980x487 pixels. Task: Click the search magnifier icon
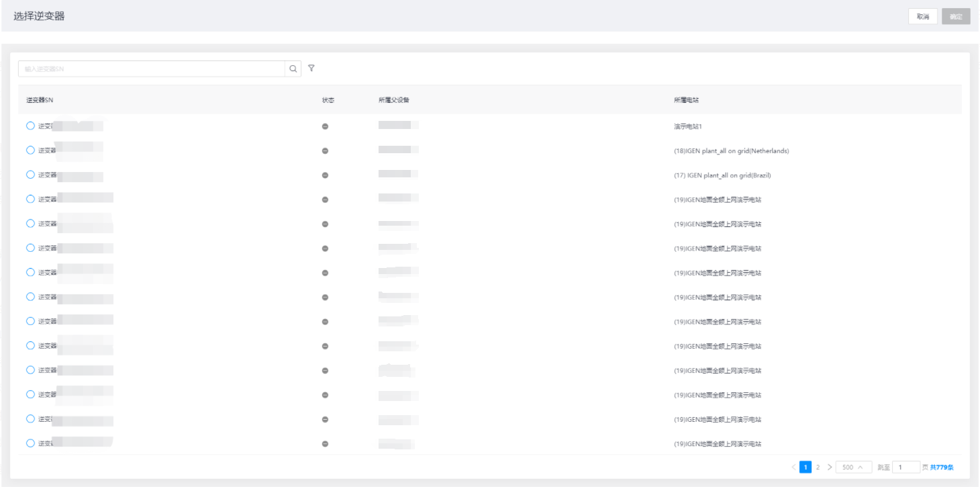coord(293,69)
